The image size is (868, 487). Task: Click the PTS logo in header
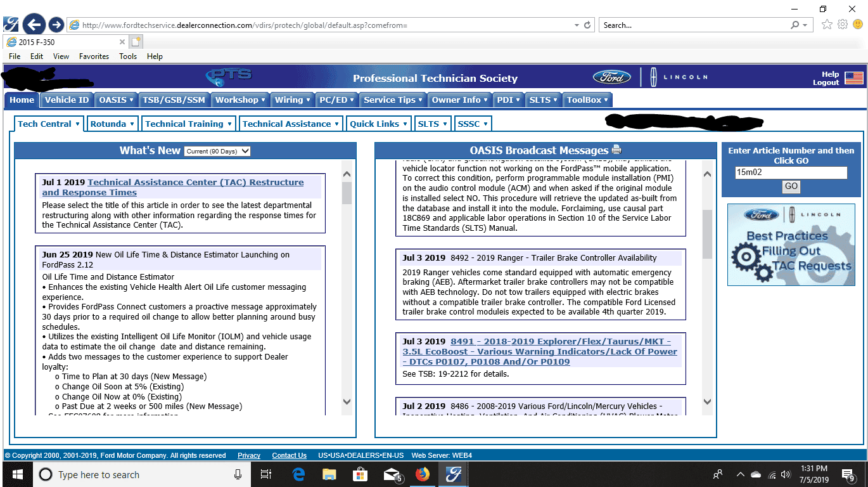[229, 77]
